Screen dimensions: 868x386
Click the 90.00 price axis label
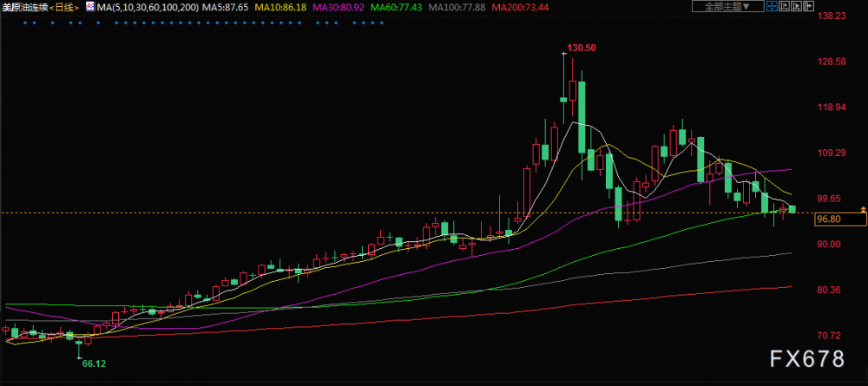pyautogui.click(x=830, y=244)
